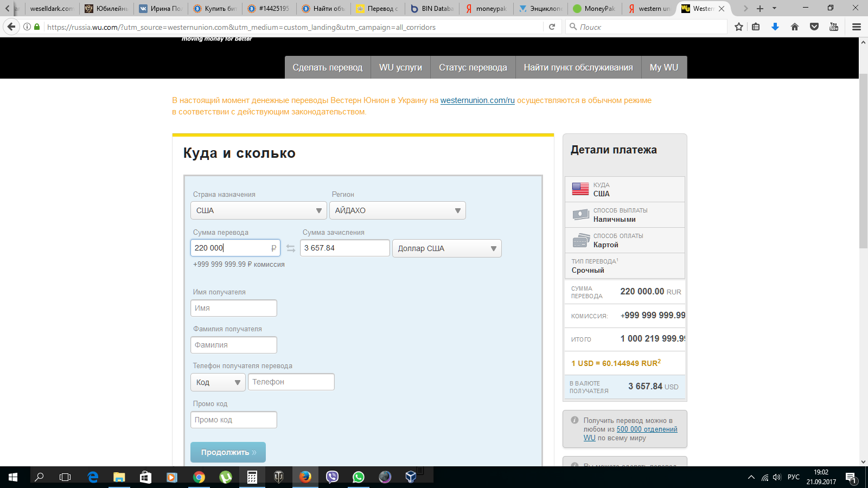Open the Windows Start menu
Screen dimensions: 868x488
pyautogui.click(x=13, y=477)
